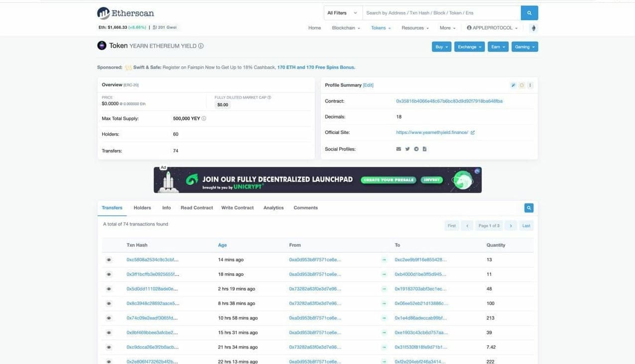Open the Exchange dropdown button
Viewport: 635px width, 364px height.
[x=469, y=47]
